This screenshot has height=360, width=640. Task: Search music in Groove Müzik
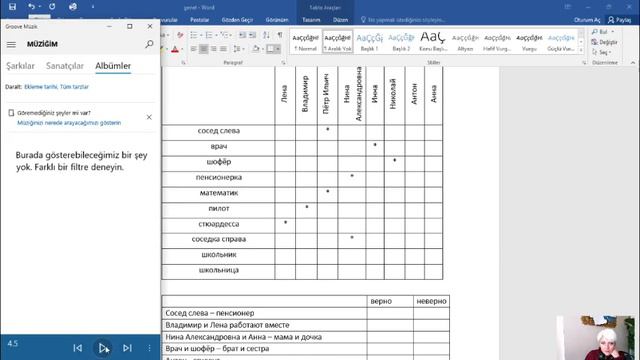[x=149, y=44]
